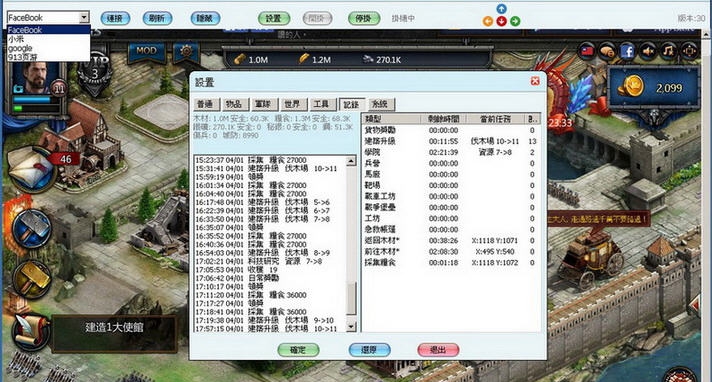Click the blue 還原 button in dialog

pyautogui.click(x=369, y=350)
